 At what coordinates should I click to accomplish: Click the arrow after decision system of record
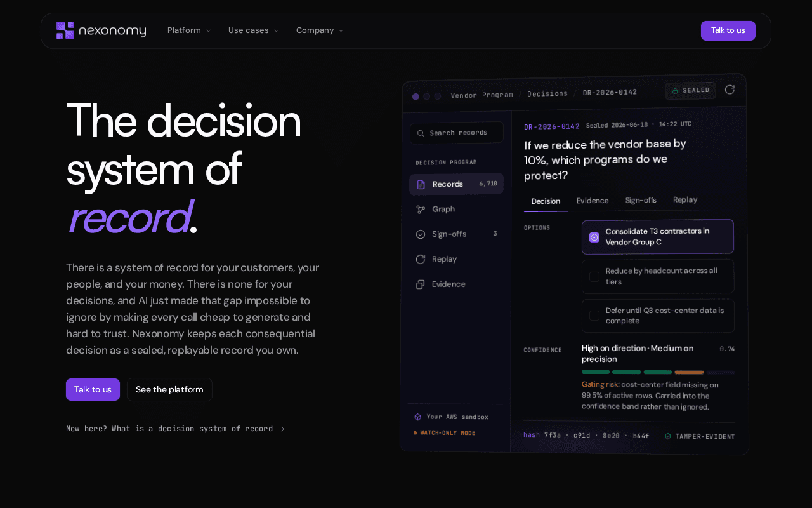281,429
